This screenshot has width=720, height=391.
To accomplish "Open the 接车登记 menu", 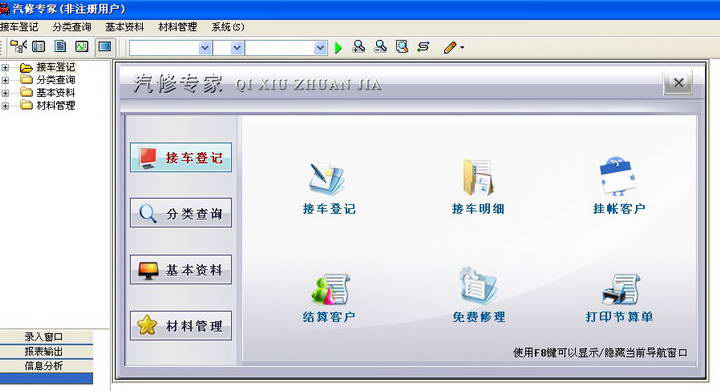I will [x=19, y=27].
